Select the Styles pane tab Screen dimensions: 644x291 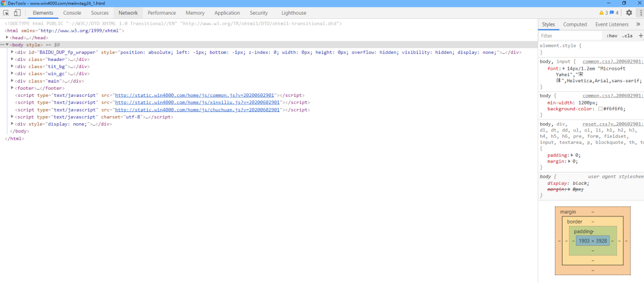click(x=548, y=25)
